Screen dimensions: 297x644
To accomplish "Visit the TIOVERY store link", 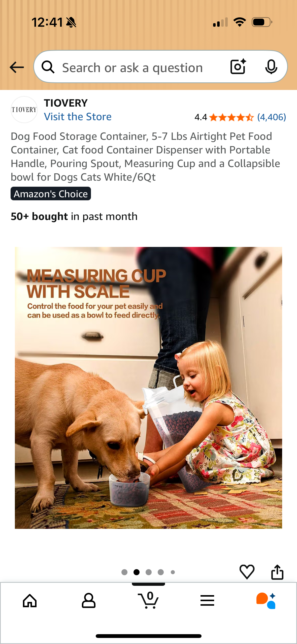I will 78,117.
